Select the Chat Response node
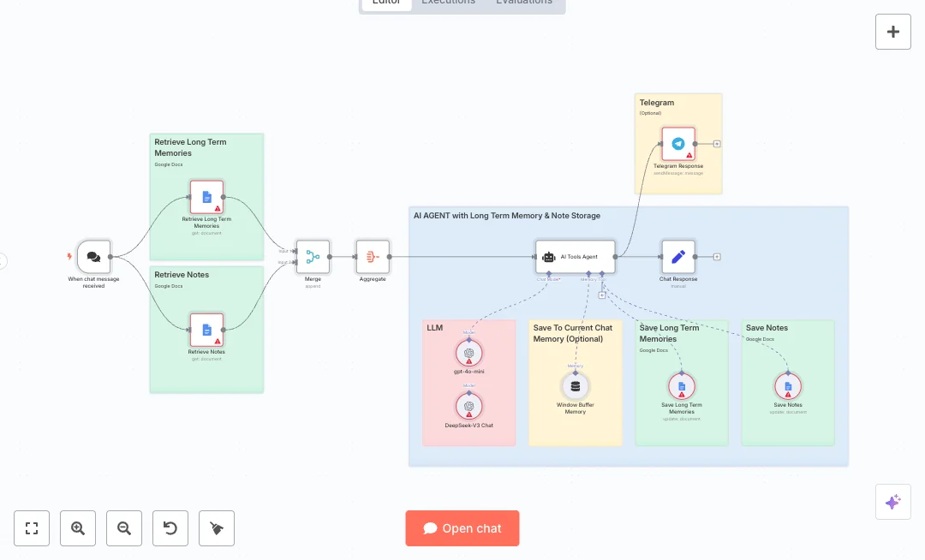 (678, 256)
